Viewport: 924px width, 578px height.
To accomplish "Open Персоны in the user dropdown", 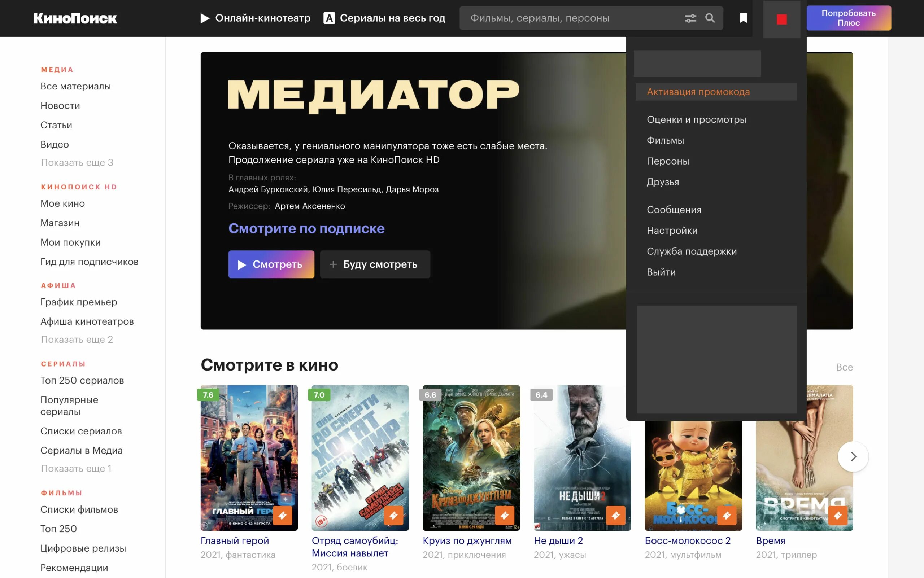I will coord(668,161).
